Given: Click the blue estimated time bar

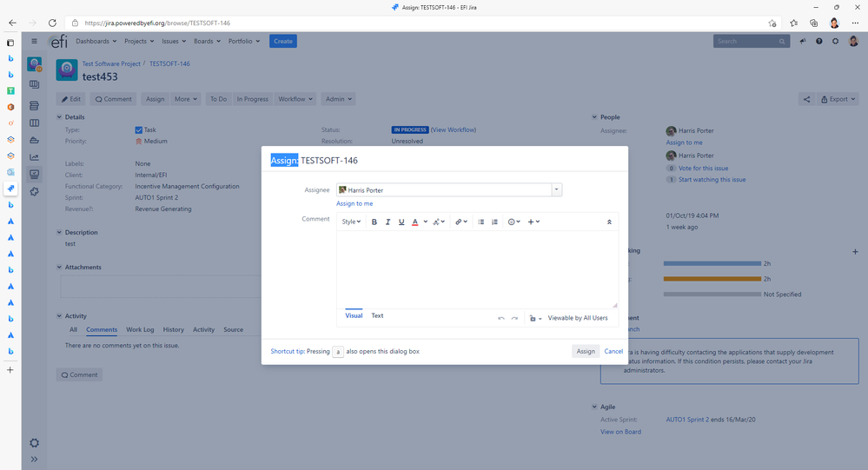Looking at the screenshot, I should coord(712,263).
